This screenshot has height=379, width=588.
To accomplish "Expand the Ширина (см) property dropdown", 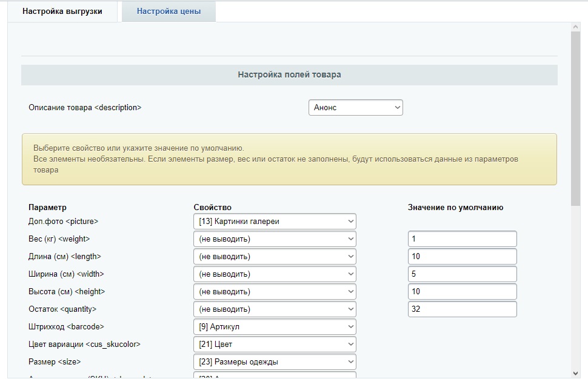I will tap(275, 274).
